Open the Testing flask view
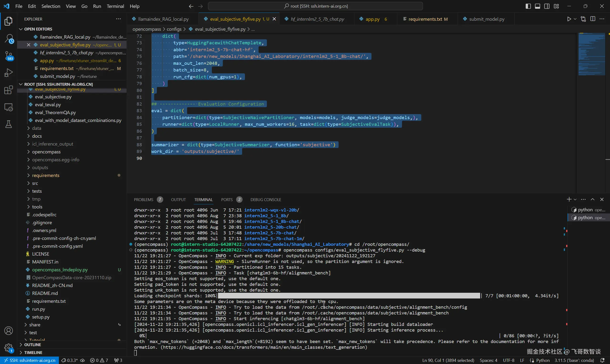 click(9, 124)
